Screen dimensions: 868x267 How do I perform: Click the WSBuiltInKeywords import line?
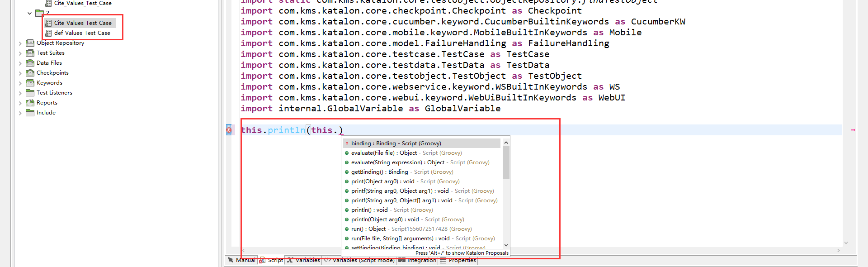[x=430, y=87]
